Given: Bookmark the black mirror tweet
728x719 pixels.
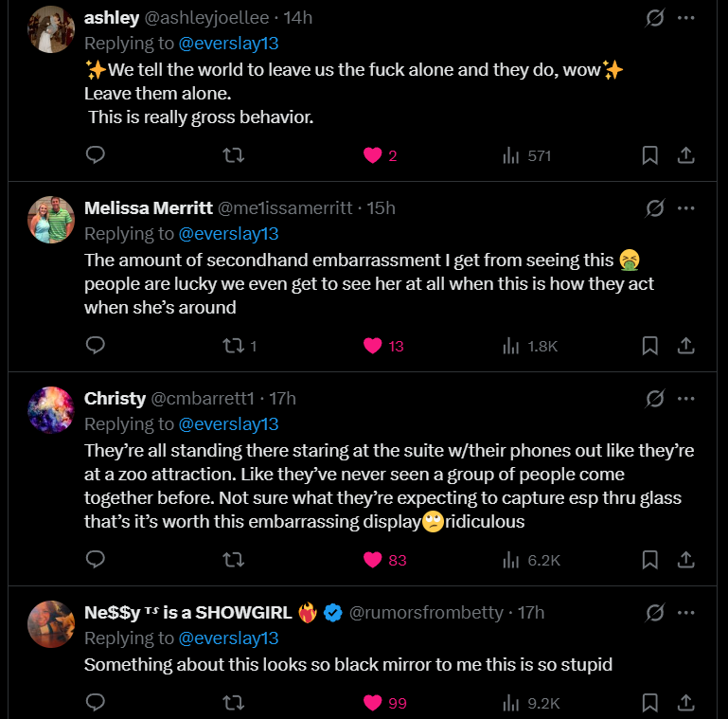Looking at the screenshot, I should point(650,703).
